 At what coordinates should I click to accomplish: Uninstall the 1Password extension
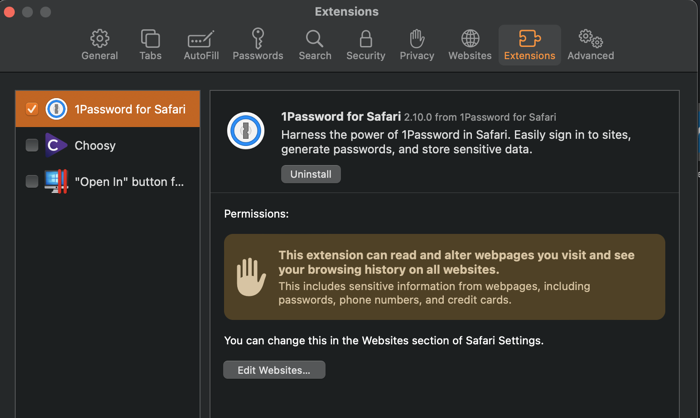click(x=310, y=174)
